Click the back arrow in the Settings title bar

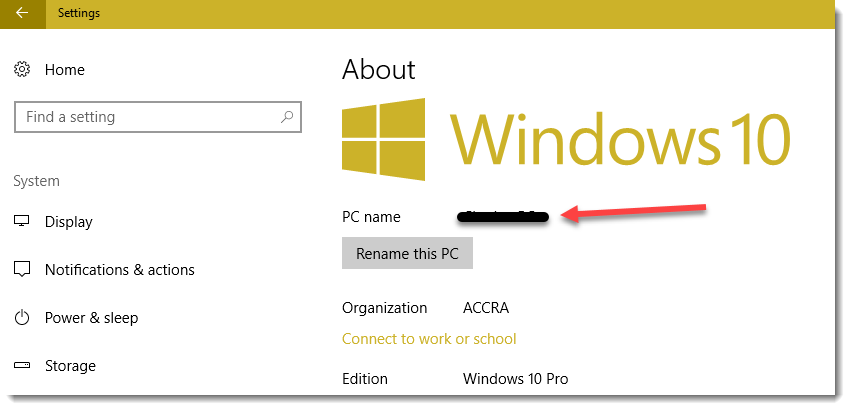click(x=22, y=13)
